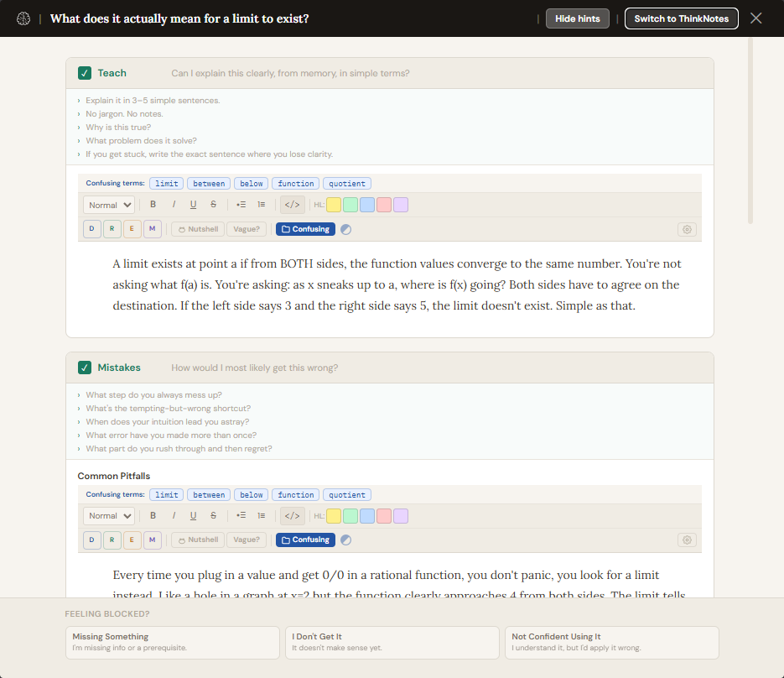Open settings gear in Teach section toolbar
Viewport: 784px width, 678px height.
coord(687,229)
